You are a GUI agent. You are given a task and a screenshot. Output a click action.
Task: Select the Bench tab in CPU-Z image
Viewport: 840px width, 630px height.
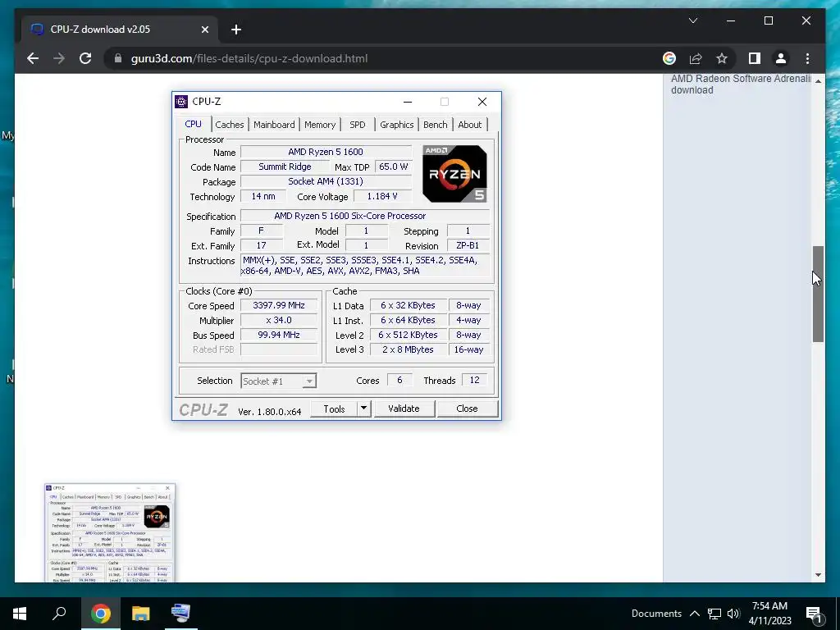(x=435, y=125)
